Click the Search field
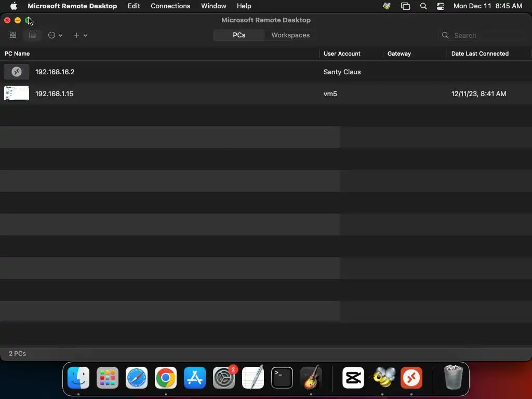The width and height of the screenshot is (532, 399). pyautogui.click(x=483, y=35)
